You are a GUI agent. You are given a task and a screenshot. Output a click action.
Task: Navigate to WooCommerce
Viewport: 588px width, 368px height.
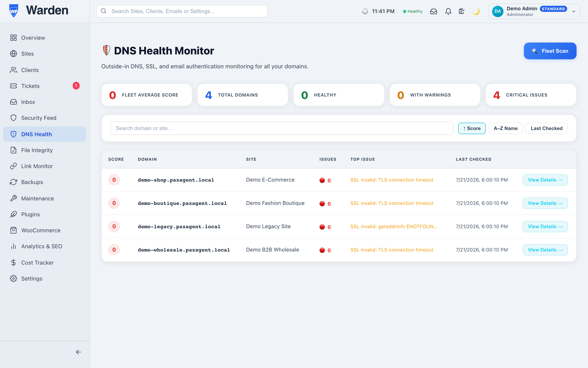(x=45, y=230)
